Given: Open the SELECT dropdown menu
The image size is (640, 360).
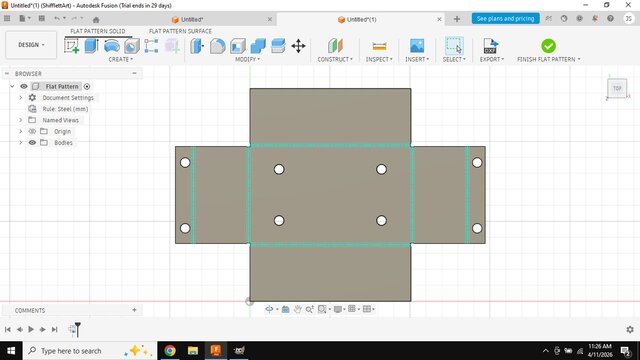Looking at the screenshot, I should click(454, 59).
